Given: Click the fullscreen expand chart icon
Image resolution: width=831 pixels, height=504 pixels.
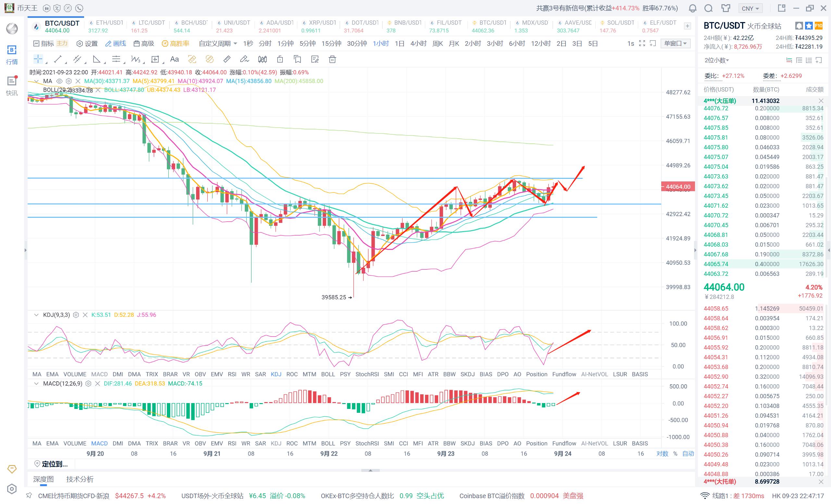Looking at the screenshot, I should point(642,43).
